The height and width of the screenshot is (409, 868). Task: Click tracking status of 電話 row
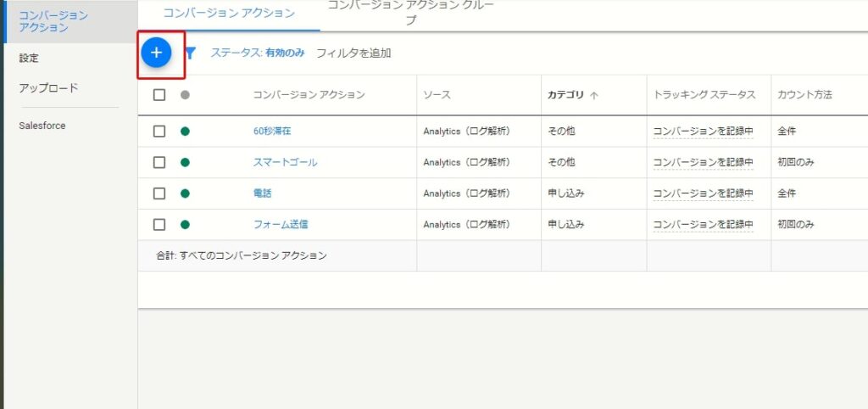coord(703,193)
